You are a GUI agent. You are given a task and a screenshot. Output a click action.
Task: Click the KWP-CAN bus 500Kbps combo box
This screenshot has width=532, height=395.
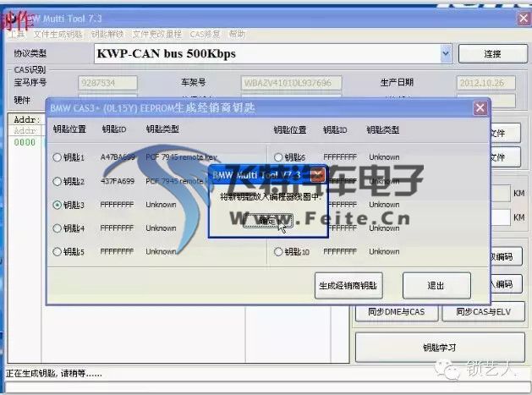273,53
